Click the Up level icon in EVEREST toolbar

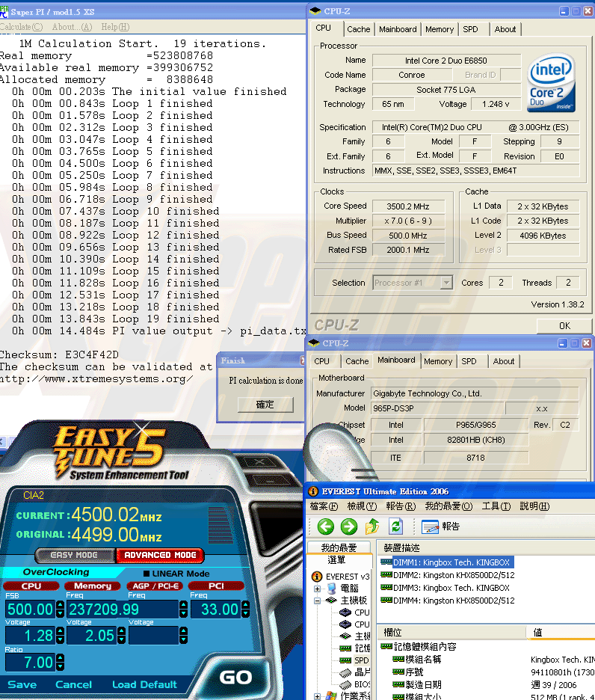(x=372, y=526)
